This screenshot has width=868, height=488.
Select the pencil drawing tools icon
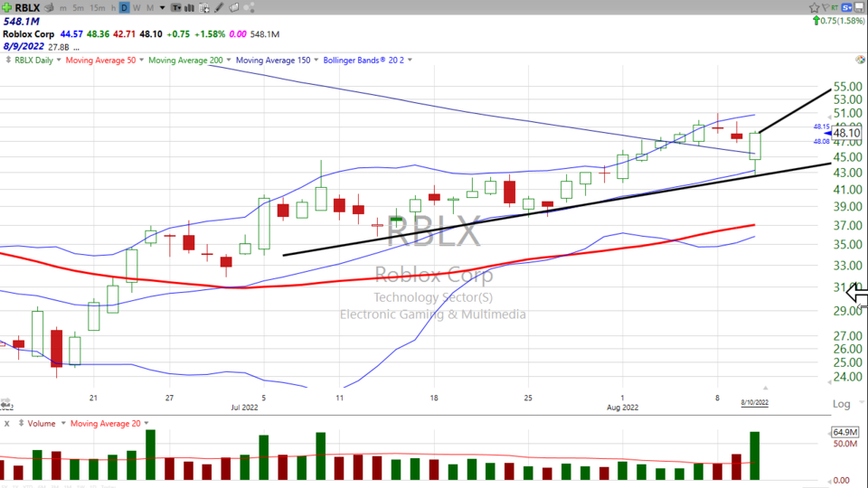pyautogui.click(x=219, y=8)
